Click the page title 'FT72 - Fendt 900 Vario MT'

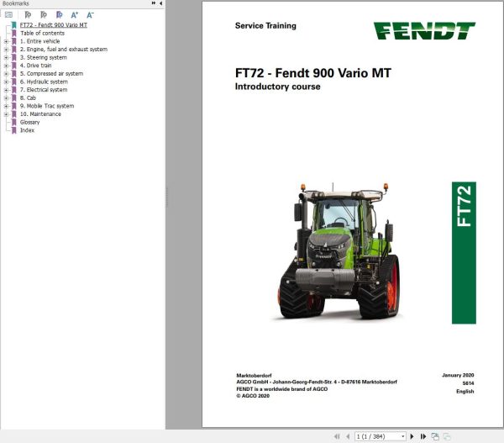[313, 72]
